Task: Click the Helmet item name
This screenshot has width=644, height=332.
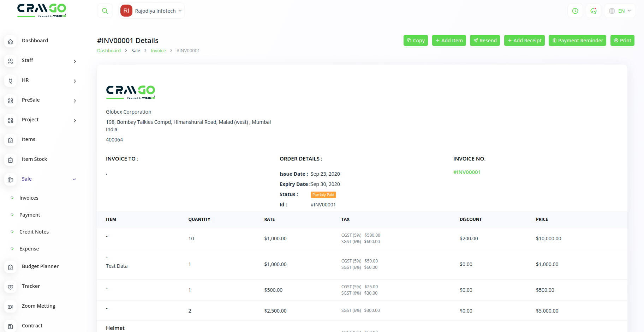Action: [115, 328]
